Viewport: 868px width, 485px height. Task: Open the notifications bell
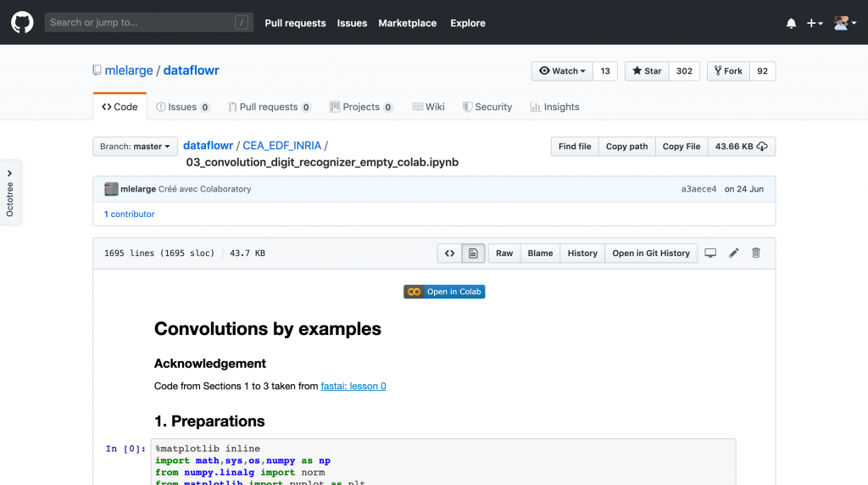click(791, 24)
